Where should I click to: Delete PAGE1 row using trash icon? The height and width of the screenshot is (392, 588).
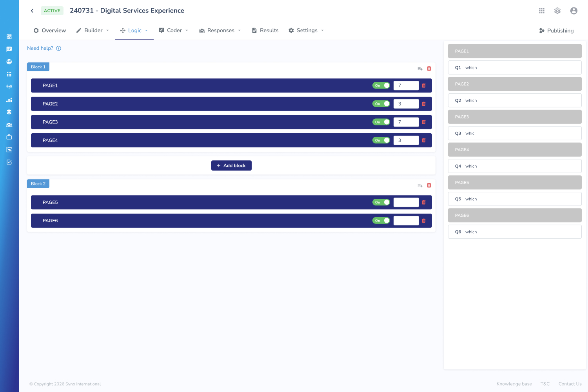[x=424, y=85]
